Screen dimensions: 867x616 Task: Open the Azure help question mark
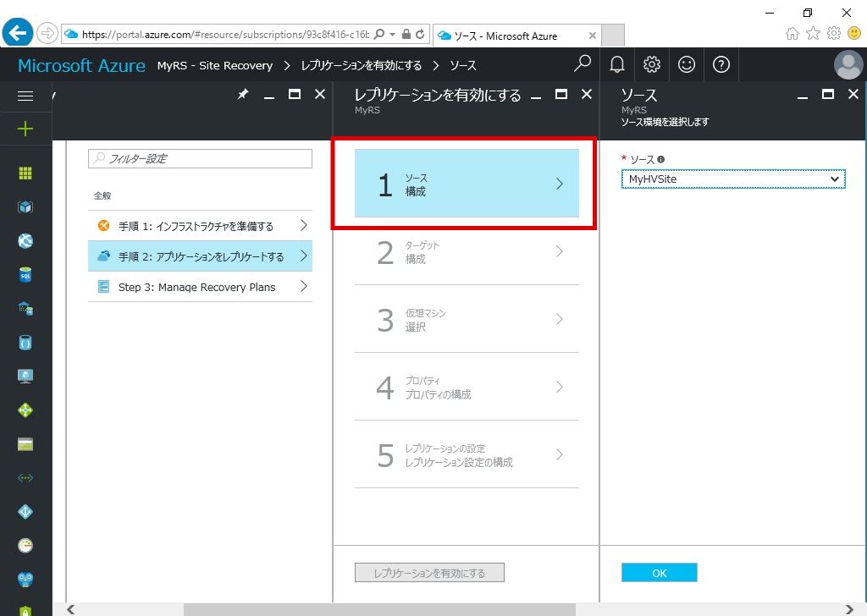(721, 64)
